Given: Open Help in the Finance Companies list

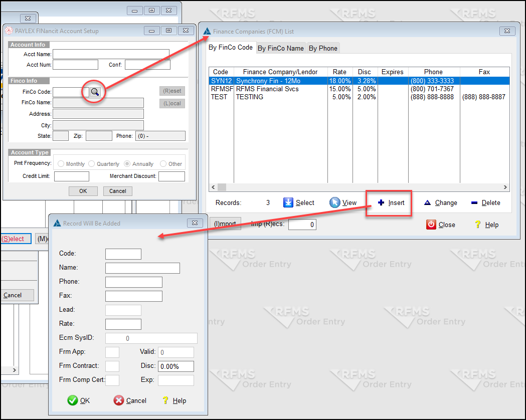Looking at the screenshot, I should coord(478,225).
